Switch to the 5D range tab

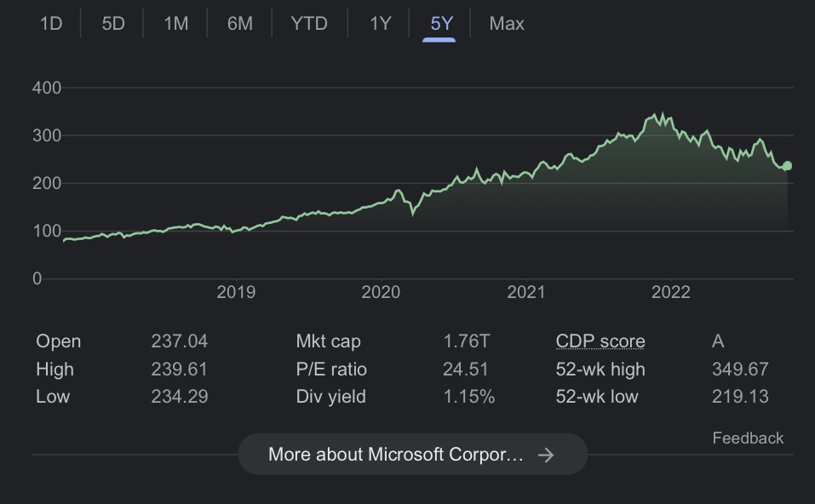click(x=113, y=24)
